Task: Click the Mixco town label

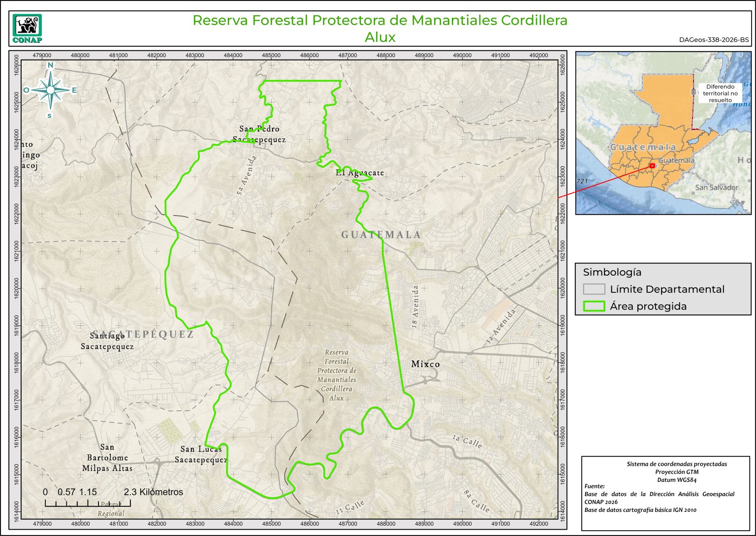Action: (425, 364)
